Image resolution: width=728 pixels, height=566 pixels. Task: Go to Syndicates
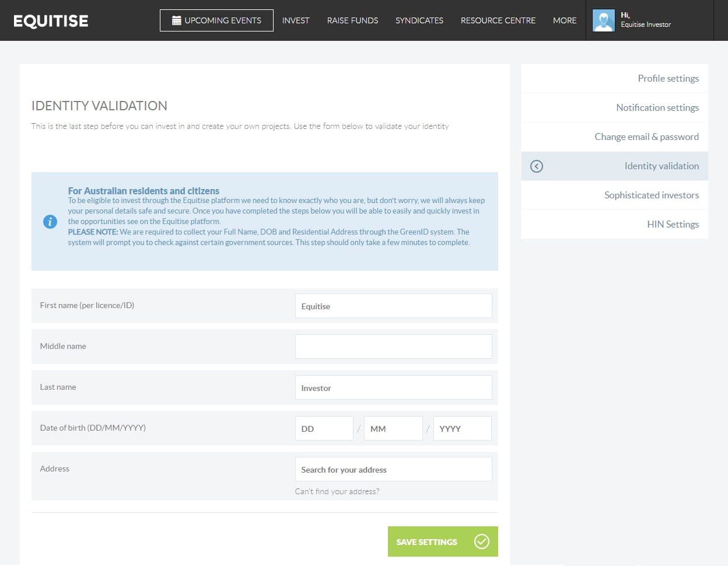point(419,20)
